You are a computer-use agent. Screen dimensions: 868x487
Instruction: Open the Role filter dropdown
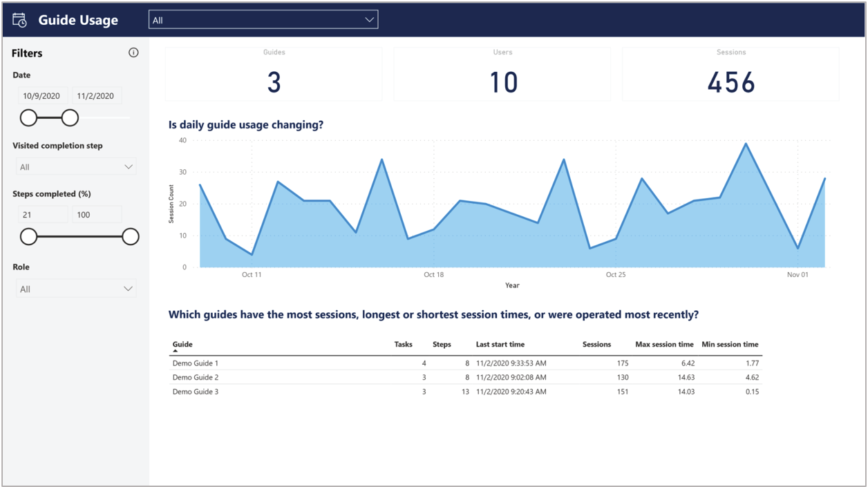point(75,288)
